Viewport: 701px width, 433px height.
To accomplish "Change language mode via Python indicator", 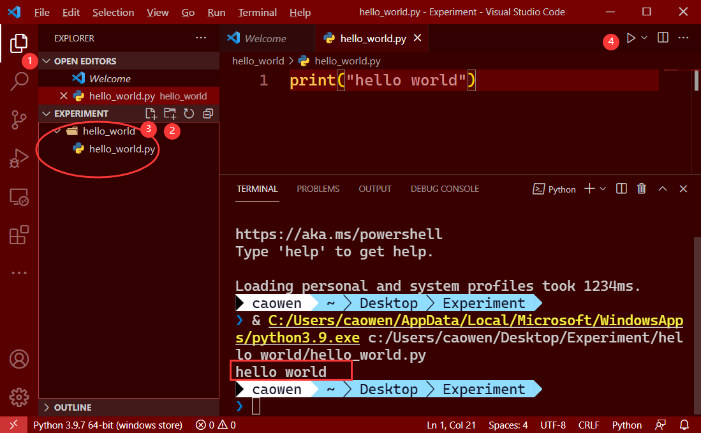I will [x=627, y=425].
